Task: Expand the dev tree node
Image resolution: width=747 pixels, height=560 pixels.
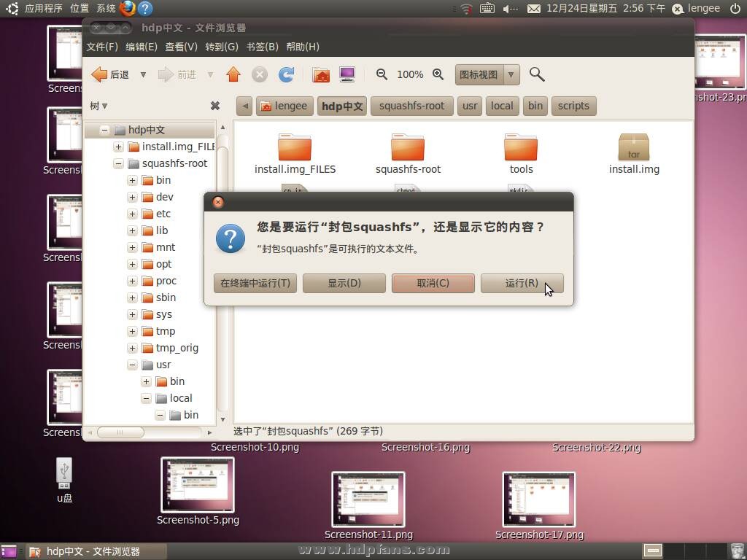Action: click(133, 197)
